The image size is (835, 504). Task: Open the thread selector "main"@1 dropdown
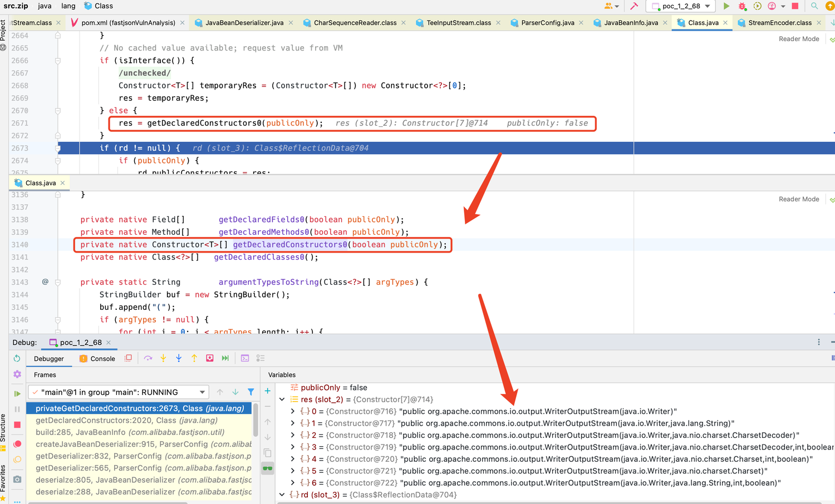pos(118,392)
